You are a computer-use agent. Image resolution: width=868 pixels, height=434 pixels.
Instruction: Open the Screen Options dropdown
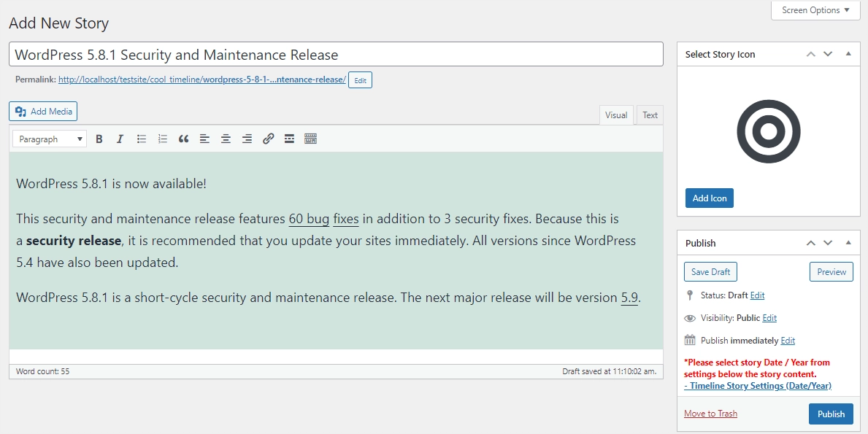pyautogui.click(x=815, y=10)
